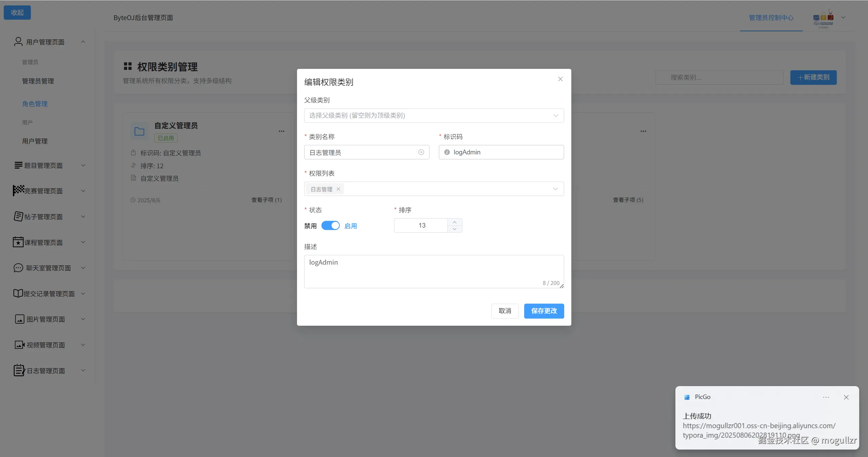
Task: Expand the 权限列表 dropdown arrow
Action: (555, 189)
